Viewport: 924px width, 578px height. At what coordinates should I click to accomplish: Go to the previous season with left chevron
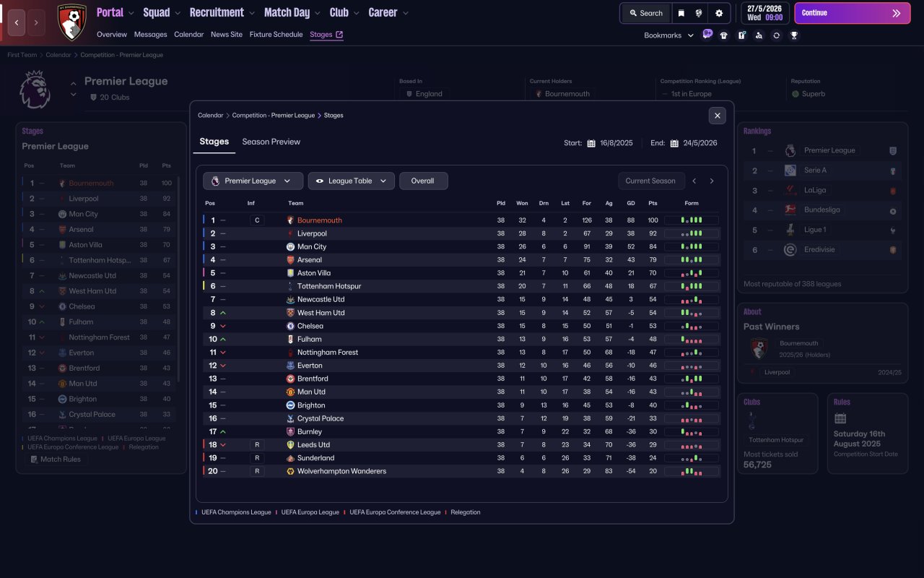[694, 181]
